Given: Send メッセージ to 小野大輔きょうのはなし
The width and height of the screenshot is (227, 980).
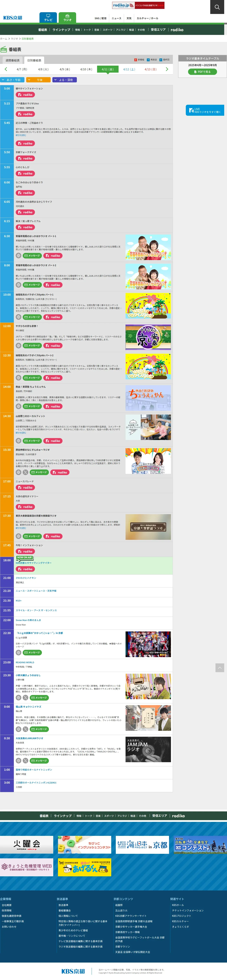Looking at the screenshot, I should click(x=39, y=698).
